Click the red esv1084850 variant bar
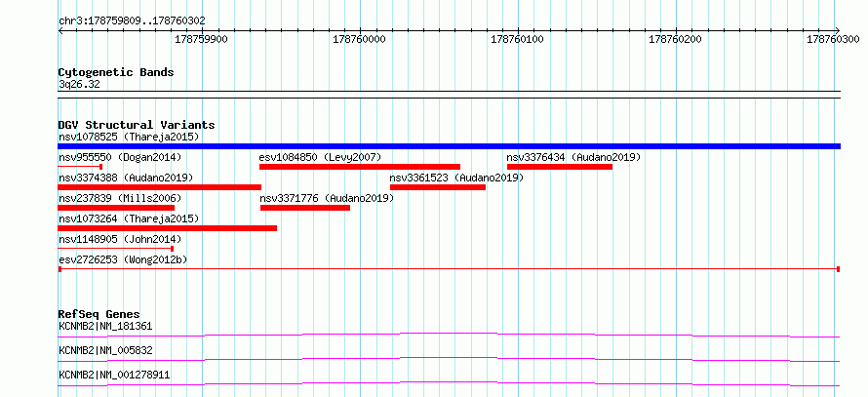Screen dimensions: 868x397 (x=360, y=167)
